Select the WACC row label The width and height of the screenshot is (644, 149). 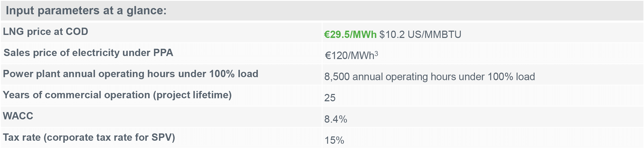click(x=18, y=116)
